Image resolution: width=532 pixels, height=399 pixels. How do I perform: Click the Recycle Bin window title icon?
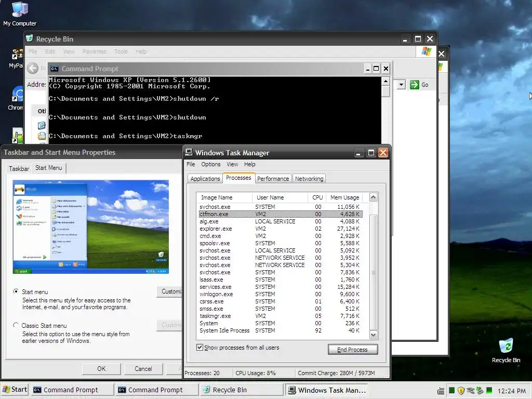(x=30, y=38)
